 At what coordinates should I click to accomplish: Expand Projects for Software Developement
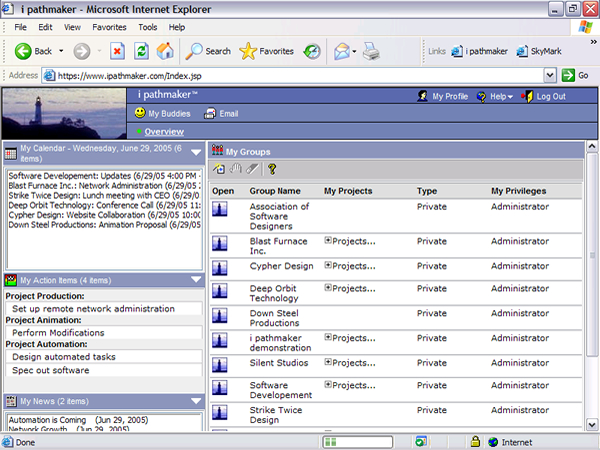[328, 384]
